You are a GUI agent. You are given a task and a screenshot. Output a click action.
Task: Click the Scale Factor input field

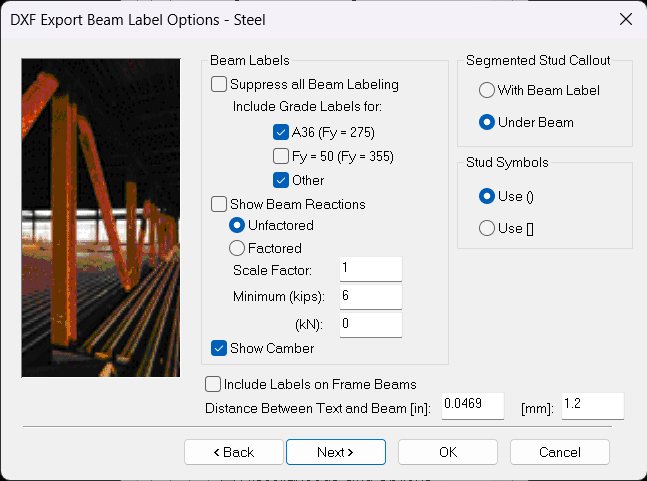[369, 269]
